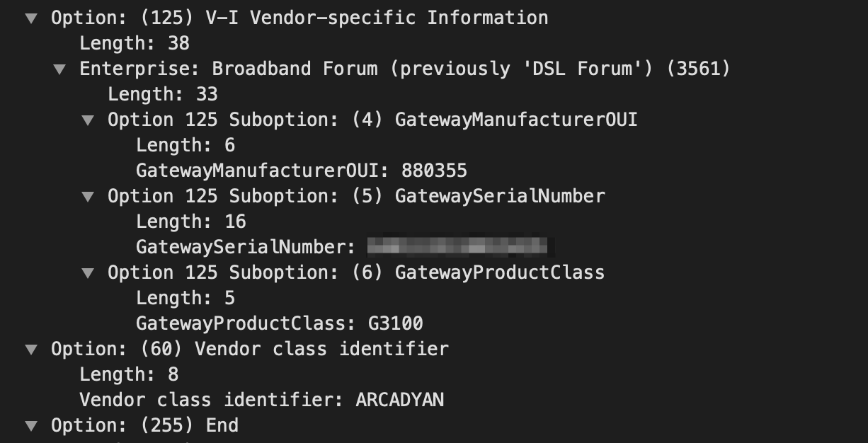This screenshot has width=868, height=443.
Task: Click the Option (255) End label
Action: click(x=144, y=425)
